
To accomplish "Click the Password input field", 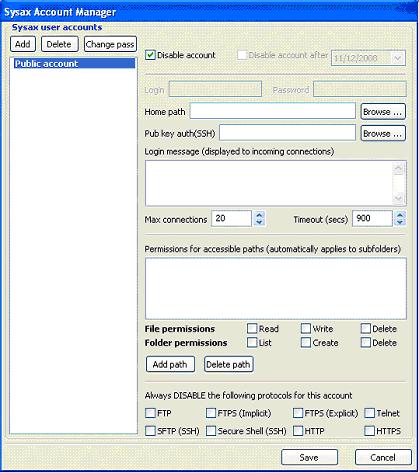I will pos(360,89).
